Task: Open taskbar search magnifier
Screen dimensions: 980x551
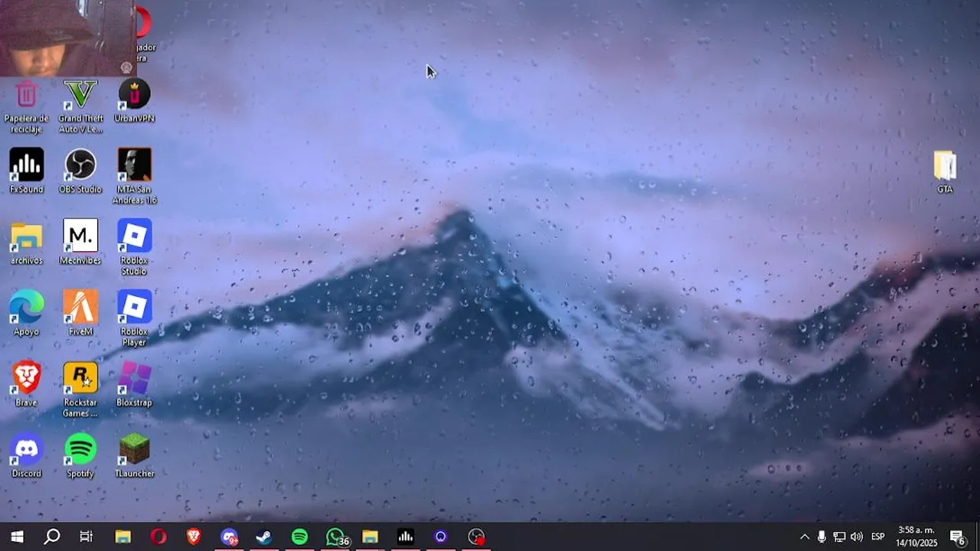Action: [x=52, y=536]
